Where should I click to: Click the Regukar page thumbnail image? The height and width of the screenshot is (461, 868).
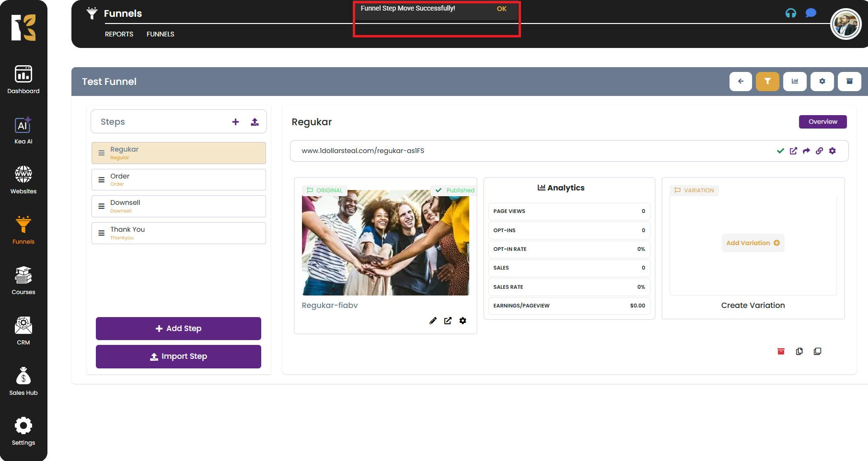(x=385, y=243)
